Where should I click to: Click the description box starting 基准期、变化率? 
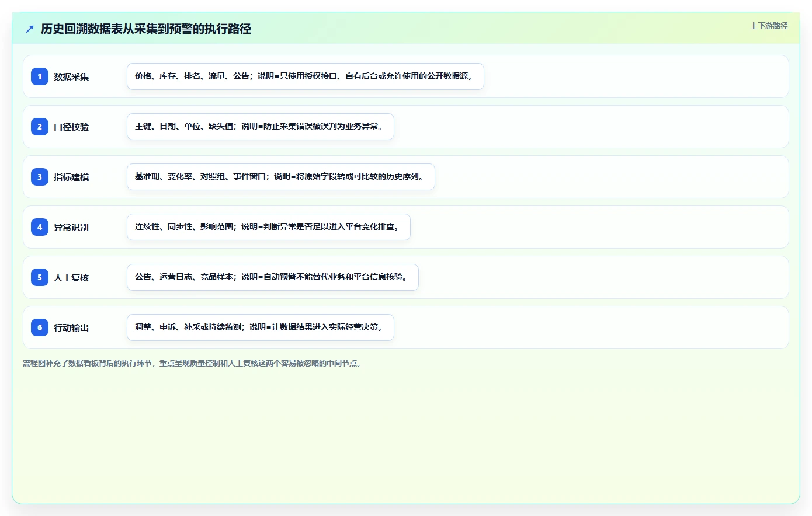[281, 177]
